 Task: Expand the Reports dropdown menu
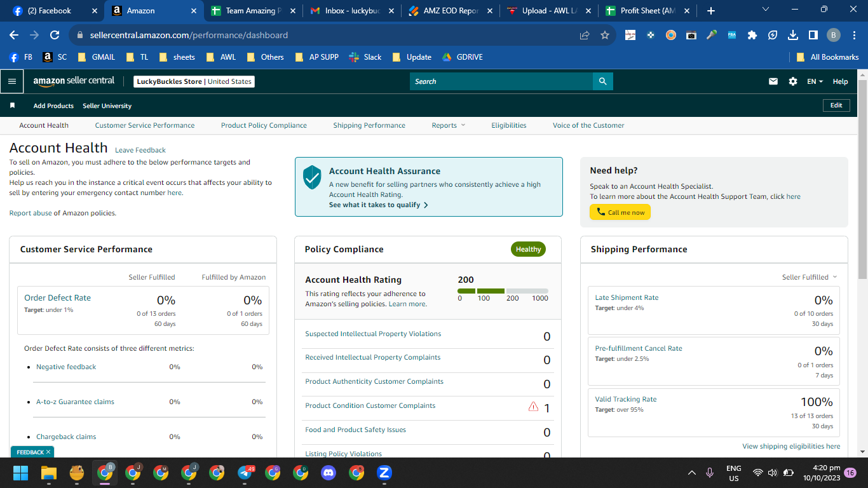(x=448, y=125)
